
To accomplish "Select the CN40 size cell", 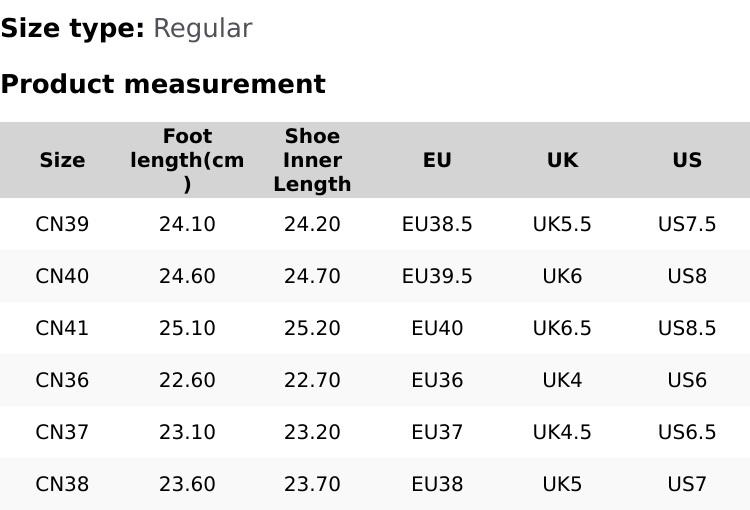I will (x=62, y=276).
